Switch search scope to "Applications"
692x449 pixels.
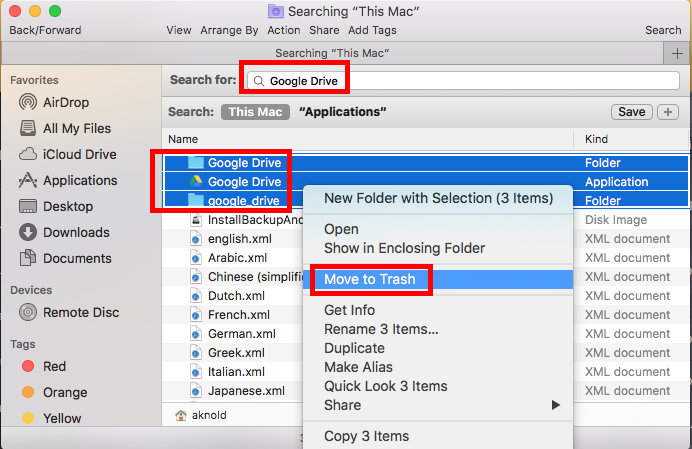(x=342, y=112)
